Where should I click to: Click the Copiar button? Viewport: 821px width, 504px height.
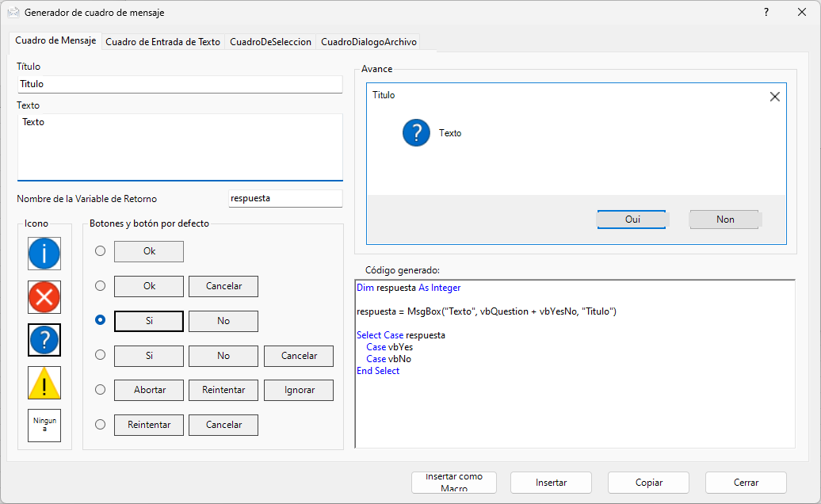[649, 483]
